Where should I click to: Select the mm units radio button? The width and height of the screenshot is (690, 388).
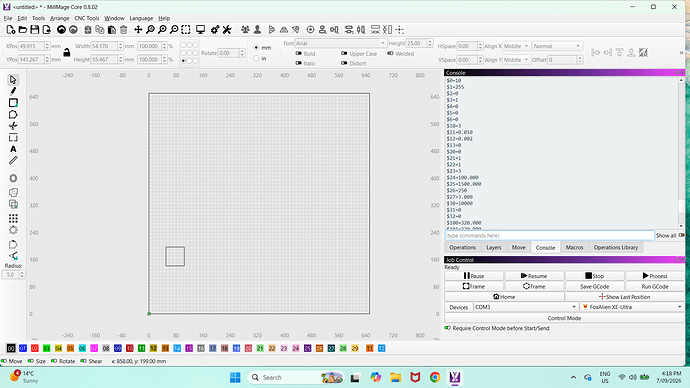point(256,47)
